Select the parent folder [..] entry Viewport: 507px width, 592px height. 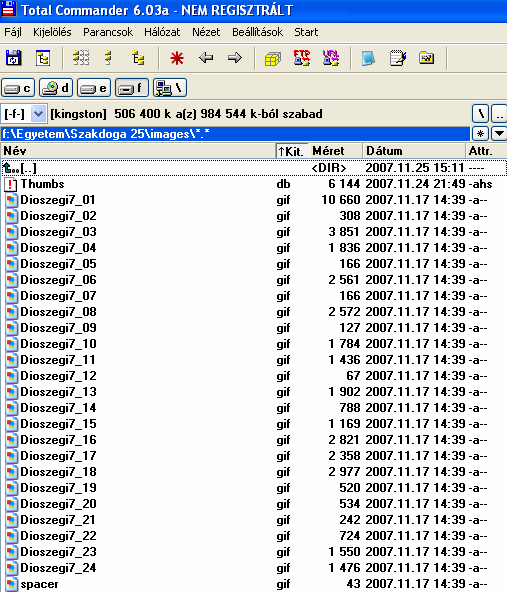253,168
